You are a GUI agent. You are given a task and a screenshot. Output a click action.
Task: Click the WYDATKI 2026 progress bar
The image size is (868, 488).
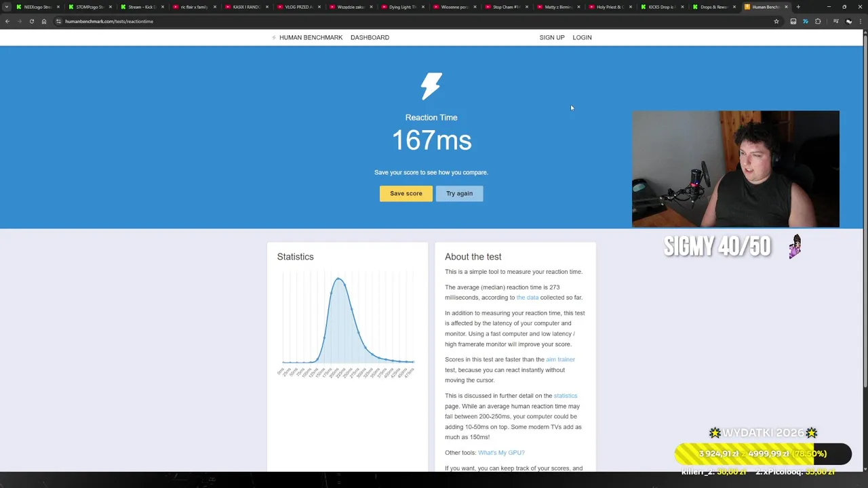pos(763,453)
